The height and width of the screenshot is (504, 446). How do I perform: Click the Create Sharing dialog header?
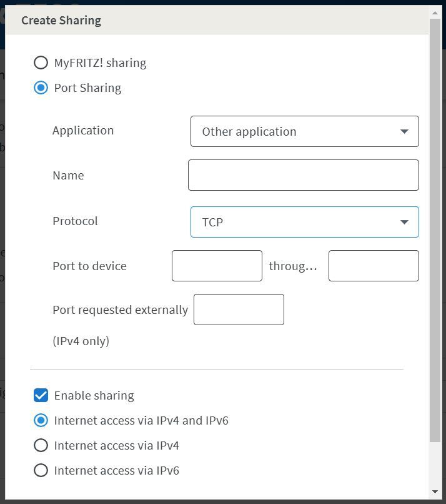coord(217,20)
